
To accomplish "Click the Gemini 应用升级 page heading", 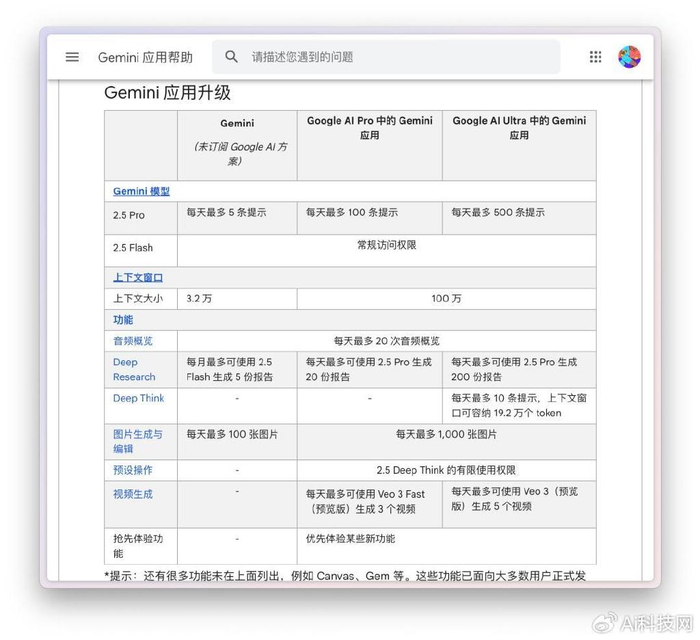I will coord(167,93).
